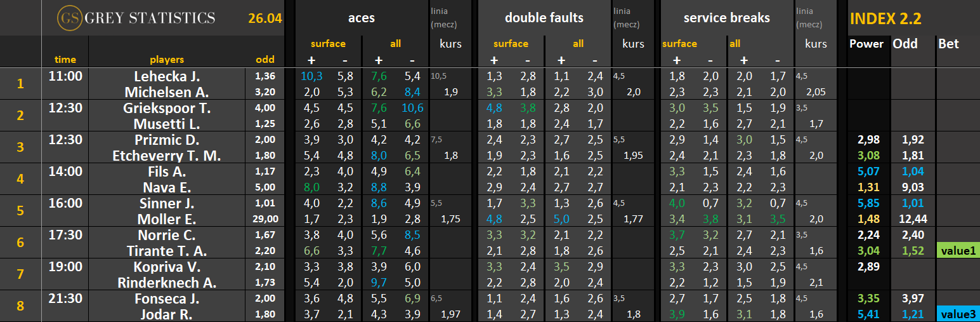Click the GS circular logo
The image size is (980, 322).
point(68,18)
